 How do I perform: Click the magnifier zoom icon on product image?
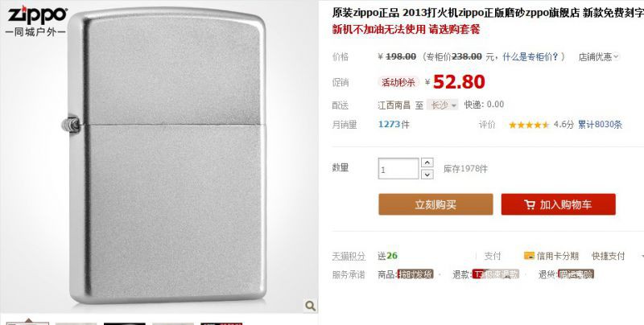click(311, 305)
